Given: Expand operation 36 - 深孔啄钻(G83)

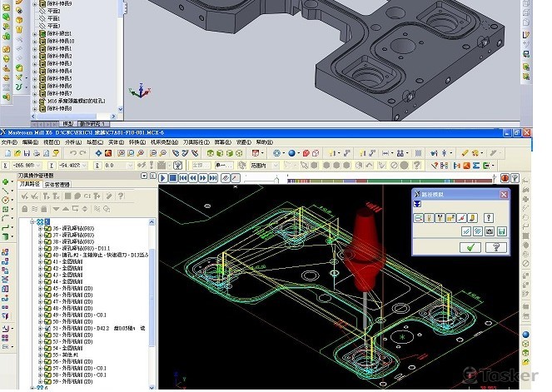Looking at the screenshot, I should pos(40,228).
